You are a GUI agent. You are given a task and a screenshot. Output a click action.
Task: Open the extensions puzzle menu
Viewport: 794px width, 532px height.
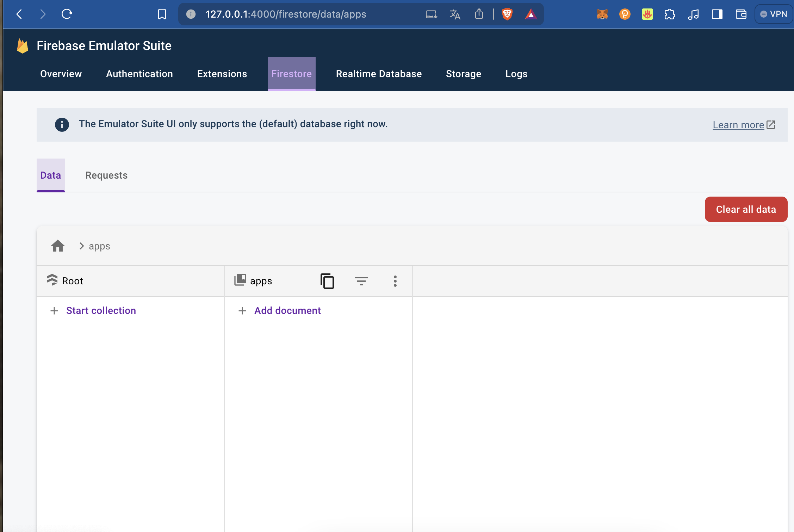[x=670, y=14]
